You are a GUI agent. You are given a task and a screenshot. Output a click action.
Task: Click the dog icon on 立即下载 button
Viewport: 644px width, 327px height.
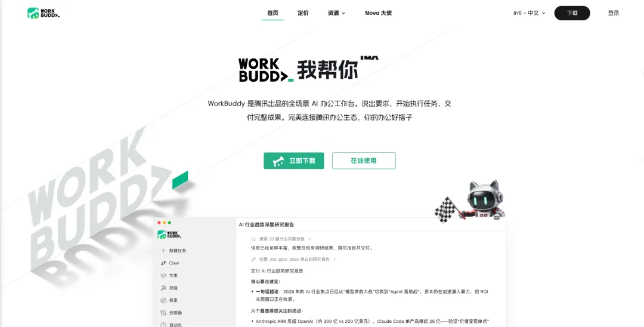click(x=278, y=161)
